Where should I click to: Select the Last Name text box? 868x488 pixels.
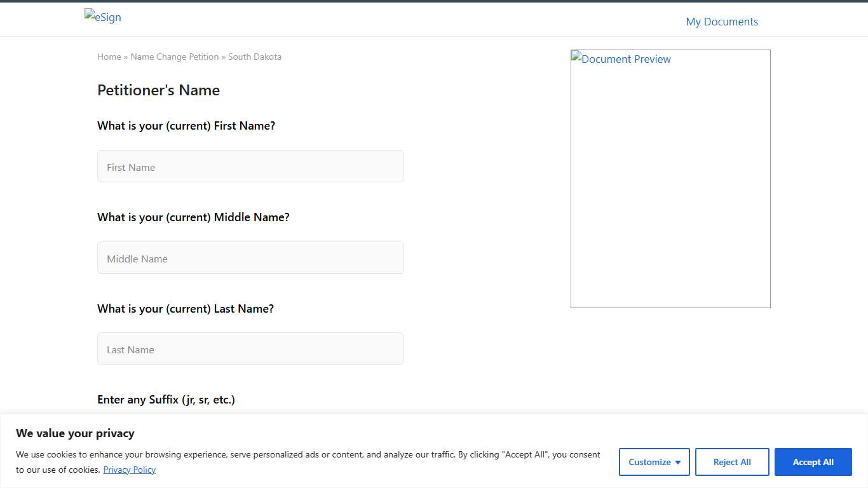(250, 349)
